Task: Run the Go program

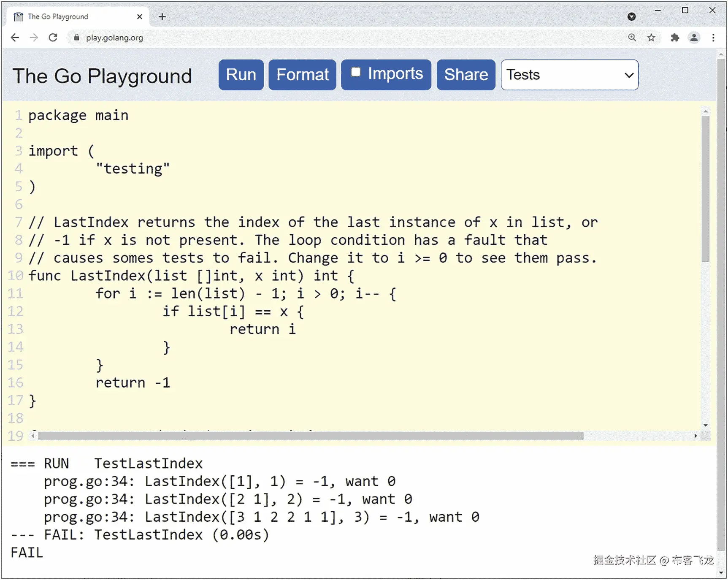Action: coord(241,75)
